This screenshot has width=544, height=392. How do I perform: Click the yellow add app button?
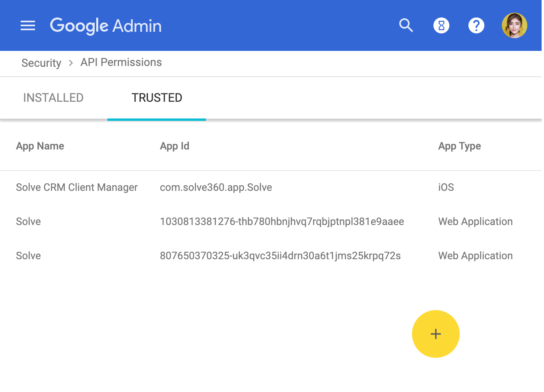(x=435, y=334)
